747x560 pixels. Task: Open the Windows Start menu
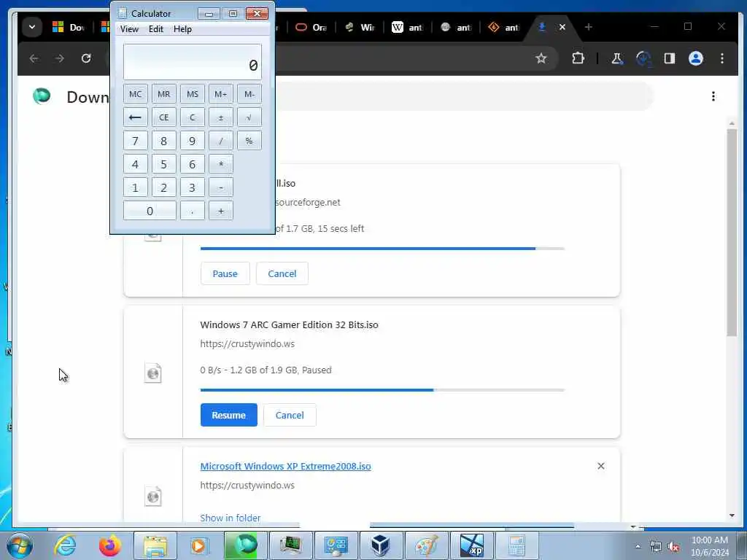coord(19,545)
